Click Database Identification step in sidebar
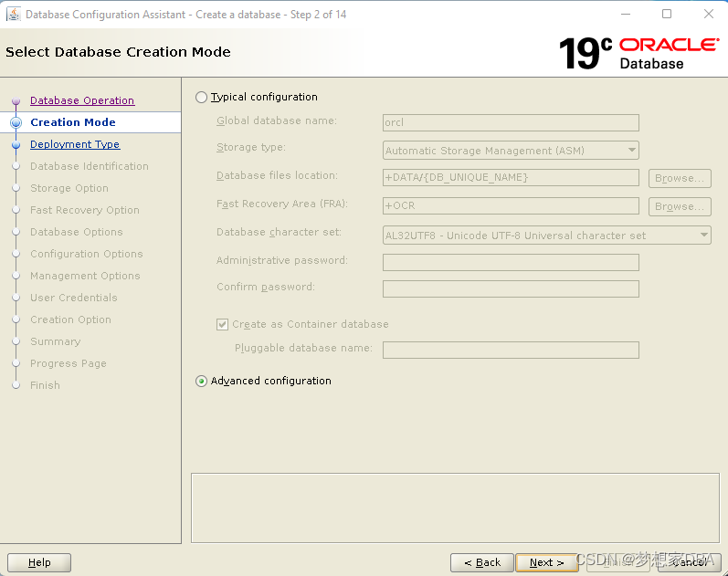The image size is (728, 576). (90, 166)
